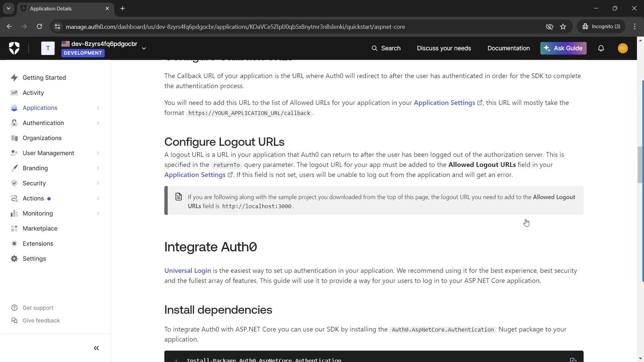Expand the Security submenu chevron
644x362 pixels.
[x=98, y=183]
